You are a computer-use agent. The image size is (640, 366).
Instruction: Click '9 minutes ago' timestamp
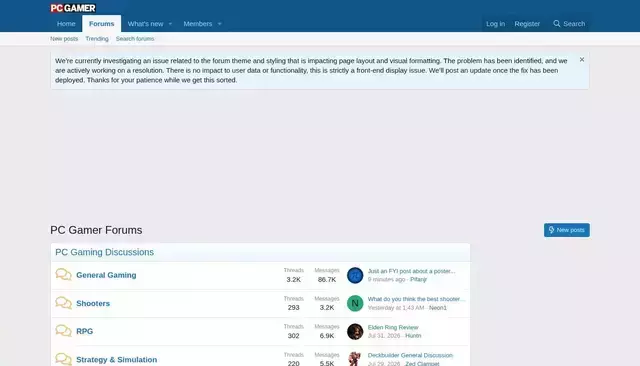386,279
